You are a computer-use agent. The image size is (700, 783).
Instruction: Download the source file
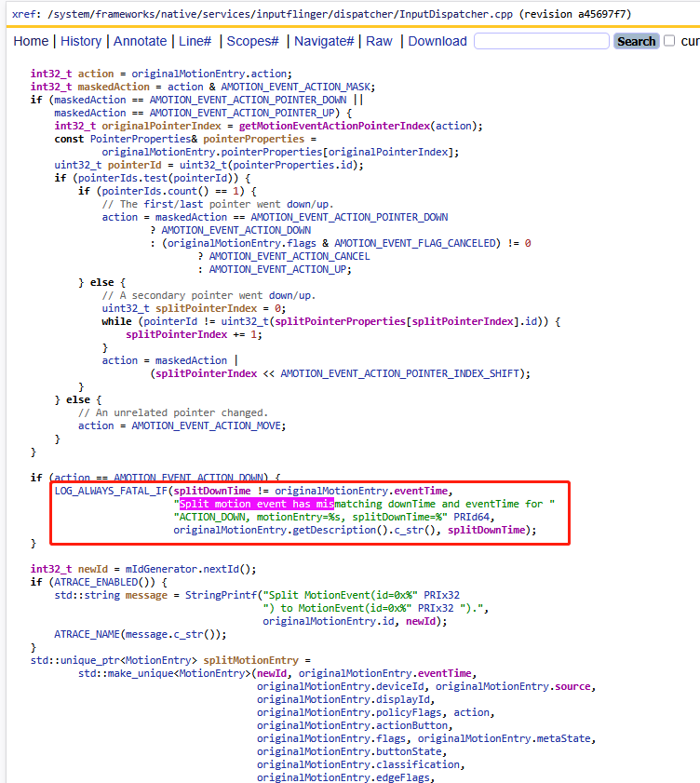click(437, 41)
